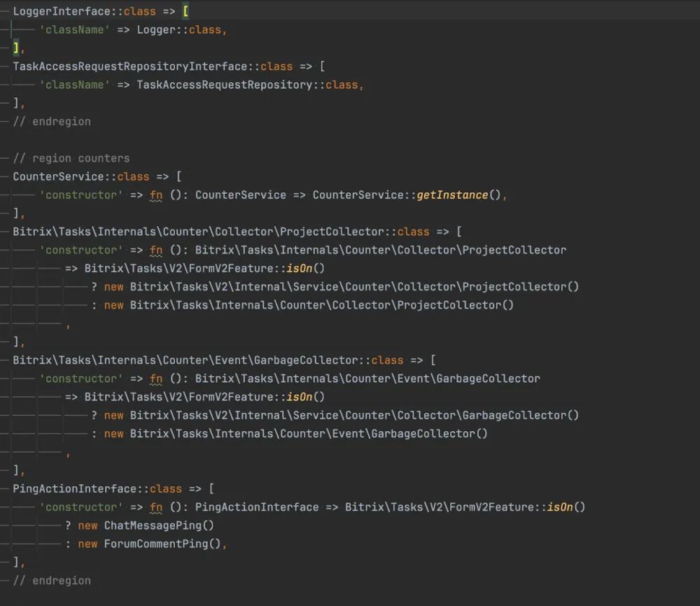
Task: Click TaskAccessRequestRepository::class value
Action: tap(246, 85)
